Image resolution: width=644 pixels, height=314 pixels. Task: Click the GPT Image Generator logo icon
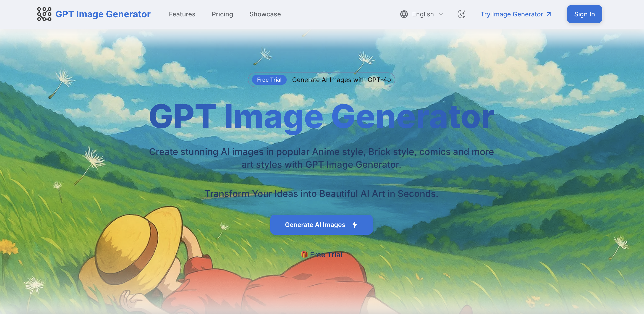coord(44,14)
